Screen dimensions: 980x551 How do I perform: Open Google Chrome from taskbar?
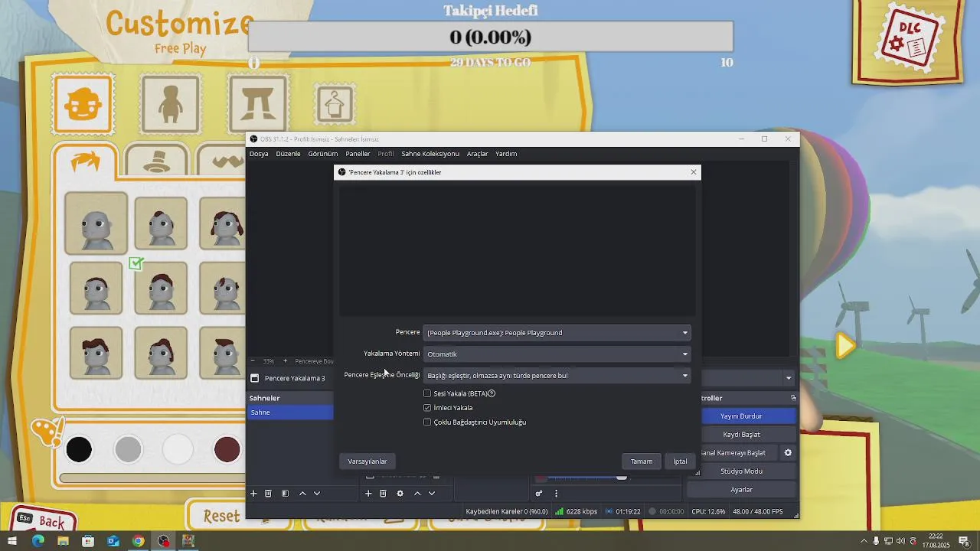click(138, 541)
